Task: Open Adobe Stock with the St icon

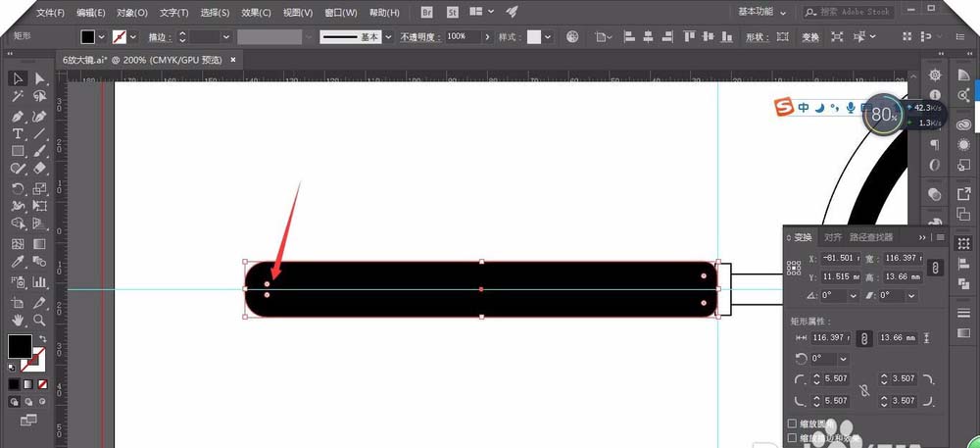Action: tap(451, 12)
